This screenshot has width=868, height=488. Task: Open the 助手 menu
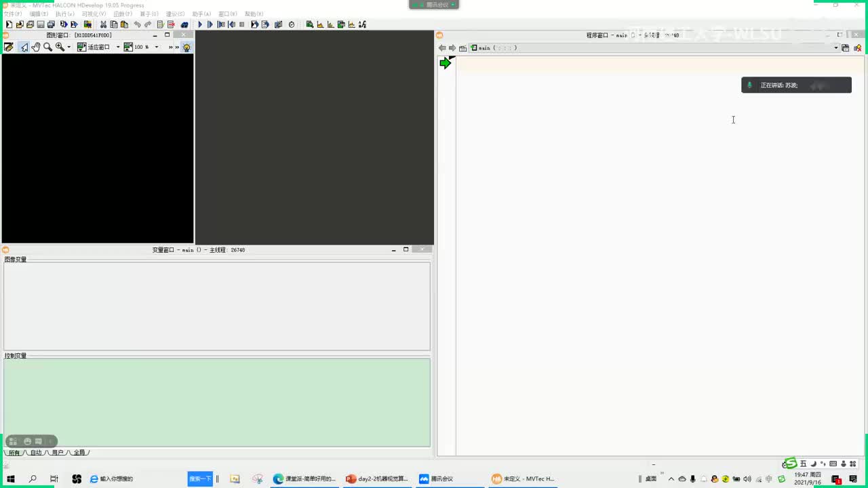point(201,14)
